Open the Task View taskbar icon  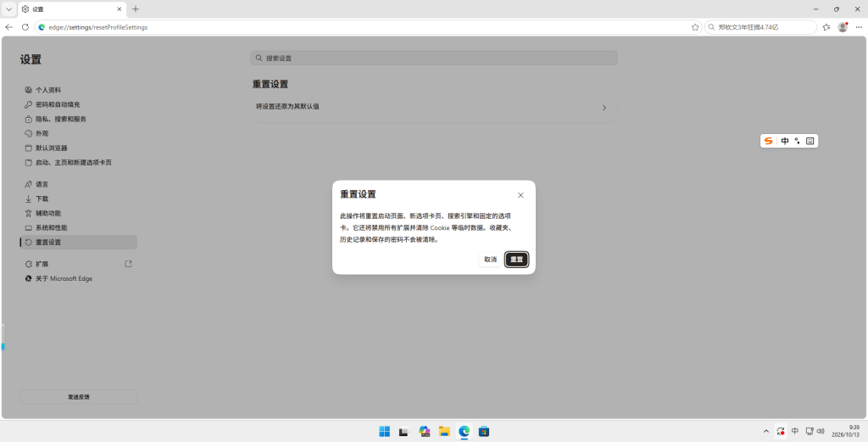pos(404,431)
